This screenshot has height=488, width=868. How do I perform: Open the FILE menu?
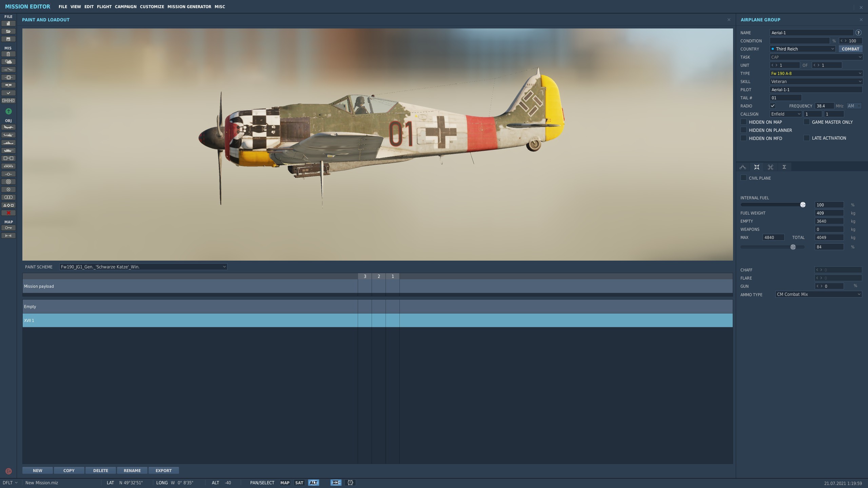point(63,6)
